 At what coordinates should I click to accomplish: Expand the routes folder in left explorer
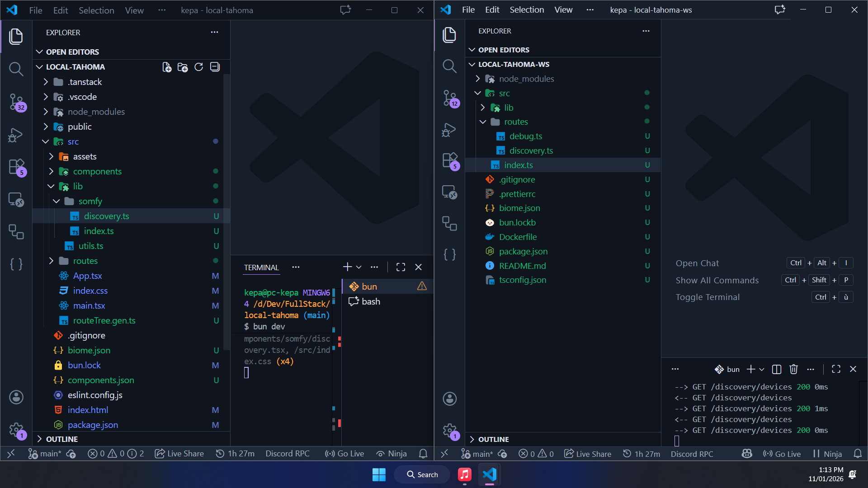click(85, 261)
